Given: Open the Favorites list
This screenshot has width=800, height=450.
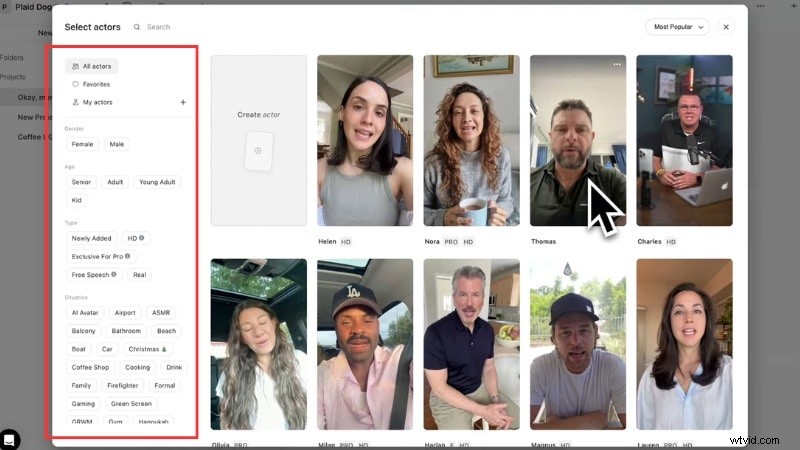Looking at the screenshot, I should point(91,84).
